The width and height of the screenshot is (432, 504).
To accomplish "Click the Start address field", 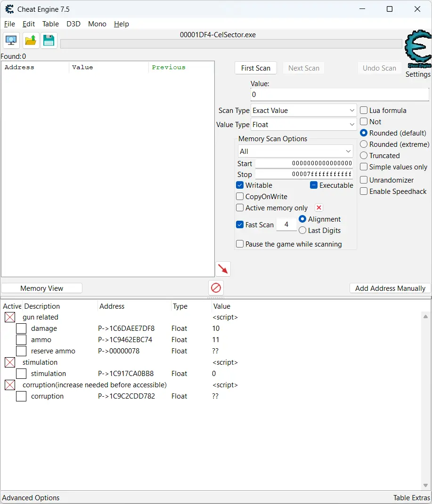I will tap(304, 163).
